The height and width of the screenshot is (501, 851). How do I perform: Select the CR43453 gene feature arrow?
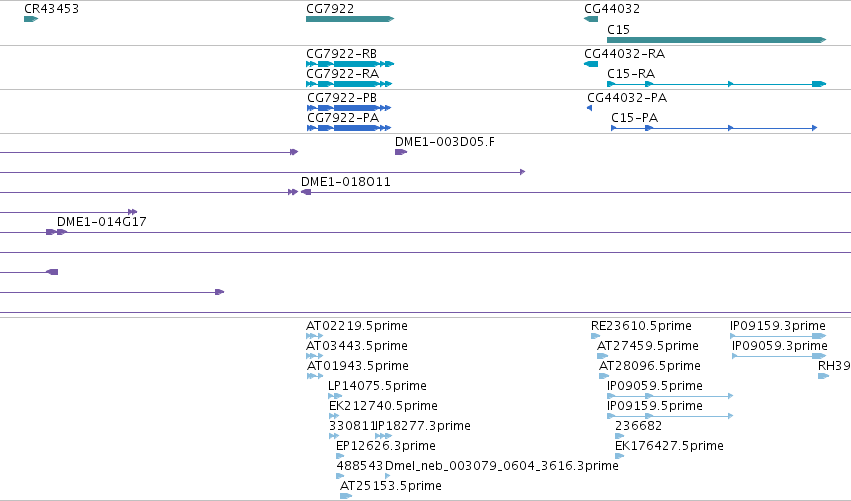31,19
